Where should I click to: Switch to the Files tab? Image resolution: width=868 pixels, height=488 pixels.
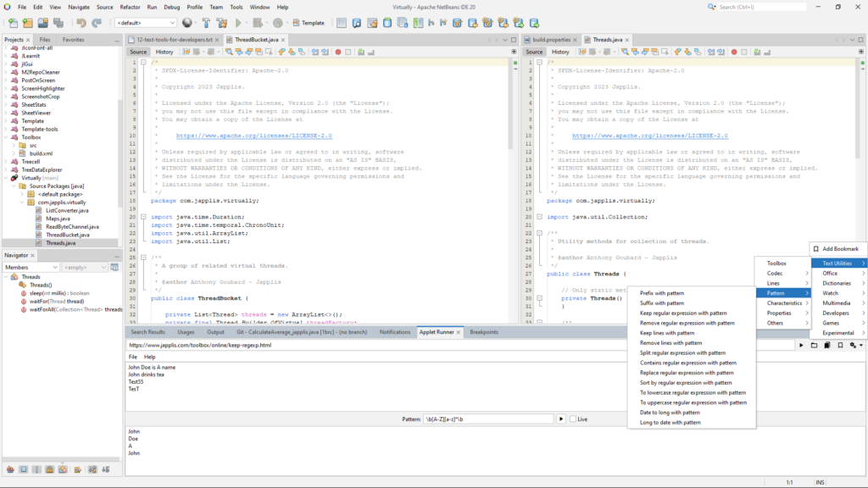point(45,40)
